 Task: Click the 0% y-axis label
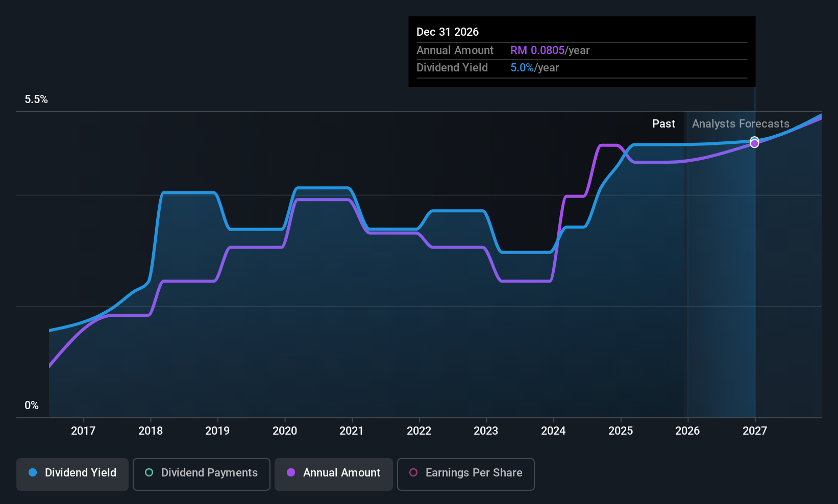tap(32, 406)
